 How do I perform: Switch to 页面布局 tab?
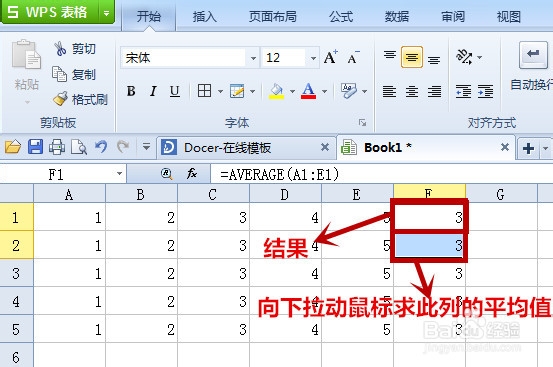tap(273, 16)
